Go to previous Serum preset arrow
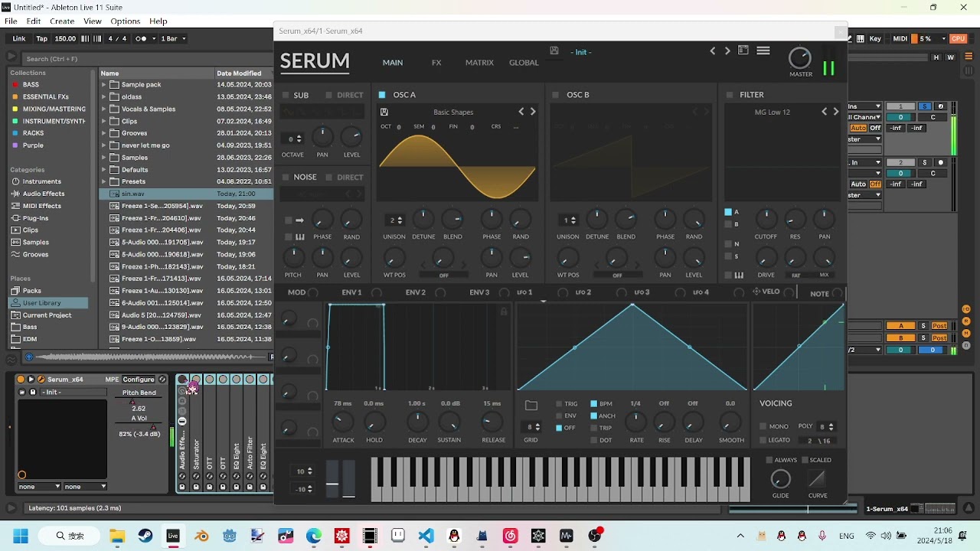Viewport: 980px width, 551px height. [713, 51]
